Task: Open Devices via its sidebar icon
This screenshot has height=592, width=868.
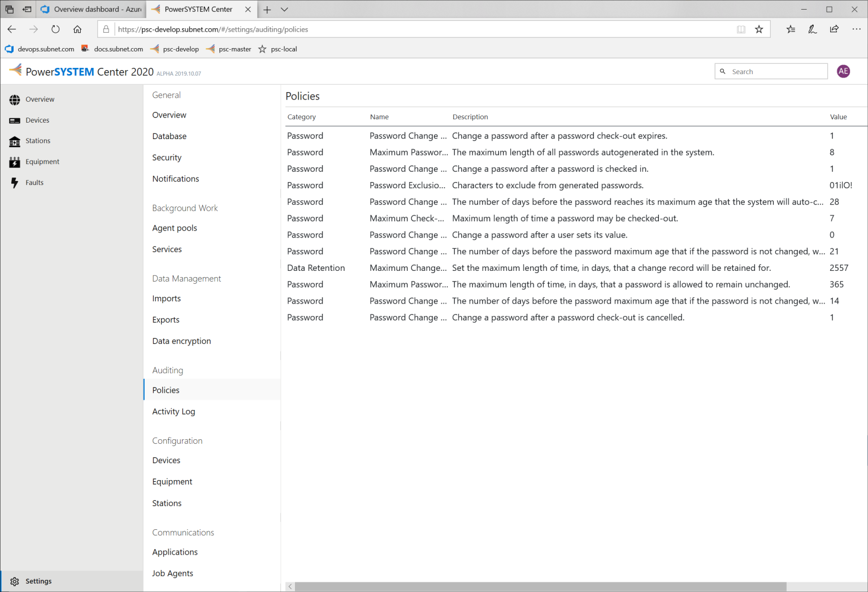Action: click(x=15, y=120)
